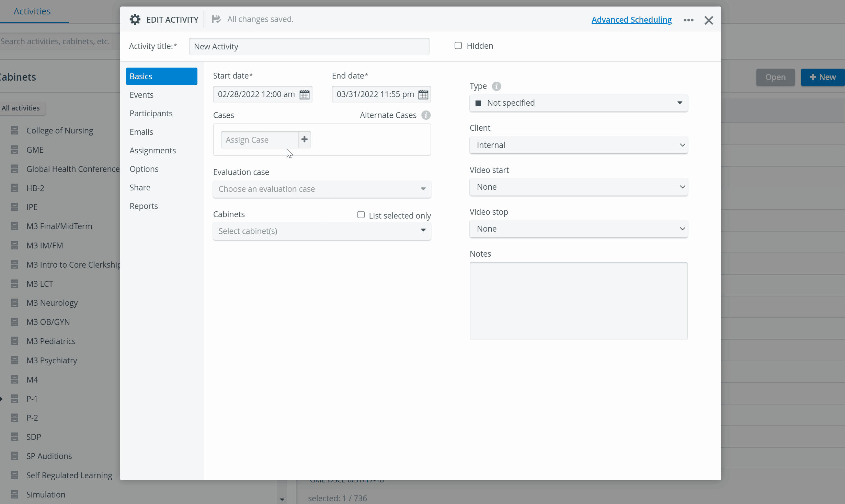This screenshot has height=504, width=845.
Task: Click the black Type color square
Action: point(478,103)
